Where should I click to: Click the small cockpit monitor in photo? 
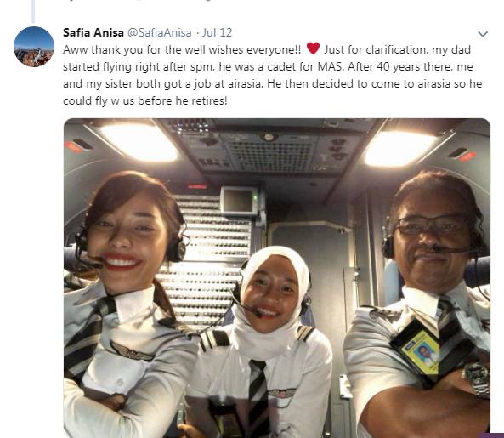pos(239,201)
